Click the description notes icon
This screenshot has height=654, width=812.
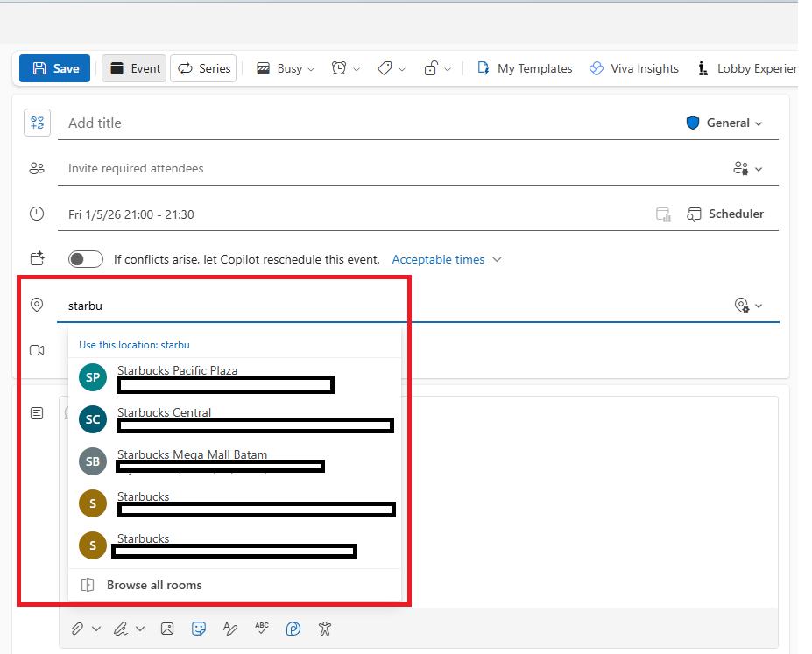[37, 413]
